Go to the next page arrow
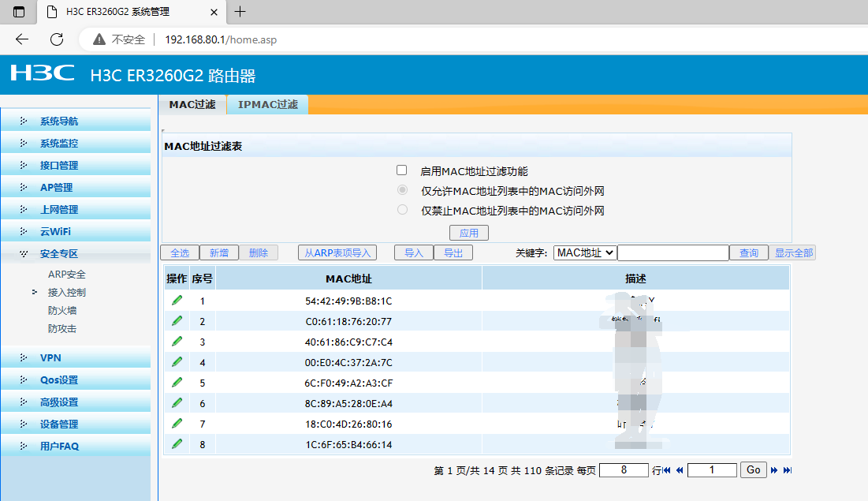 tap(774, 470)
